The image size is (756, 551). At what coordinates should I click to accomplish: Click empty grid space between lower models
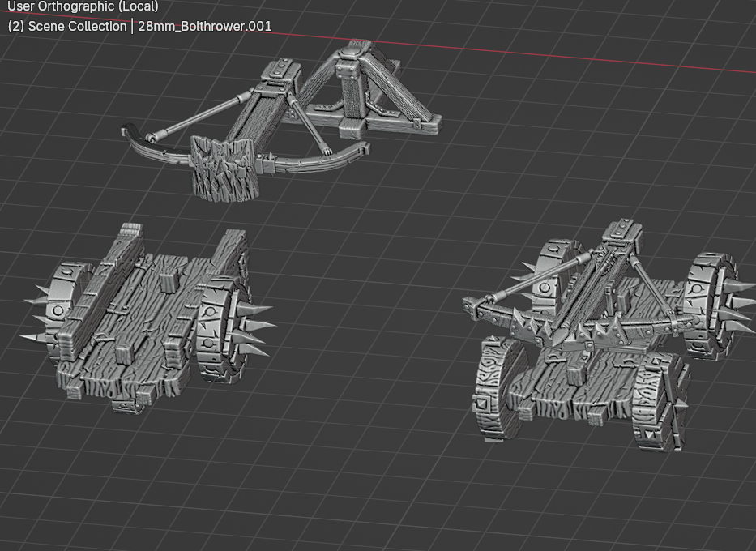coord(365,365)
